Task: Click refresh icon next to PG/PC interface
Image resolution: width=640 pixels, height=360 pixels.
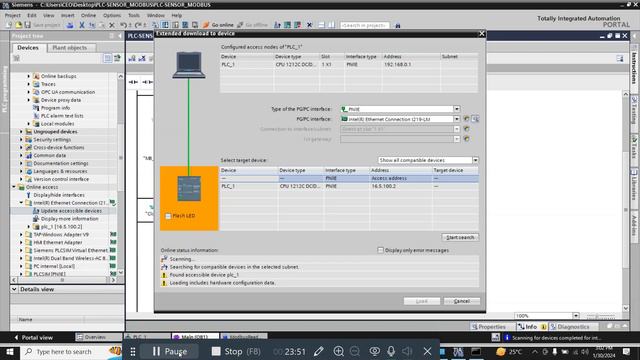Action: point(467,119)
